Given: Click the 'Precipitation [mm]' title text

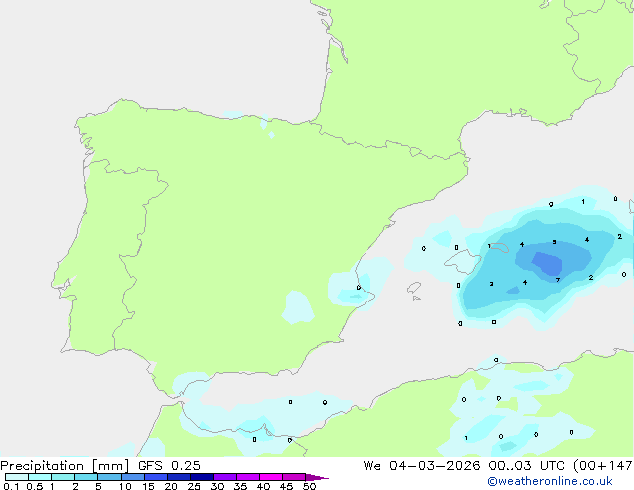Looking at the screenshot, I should pyautogui.click(x=65, y=466).
